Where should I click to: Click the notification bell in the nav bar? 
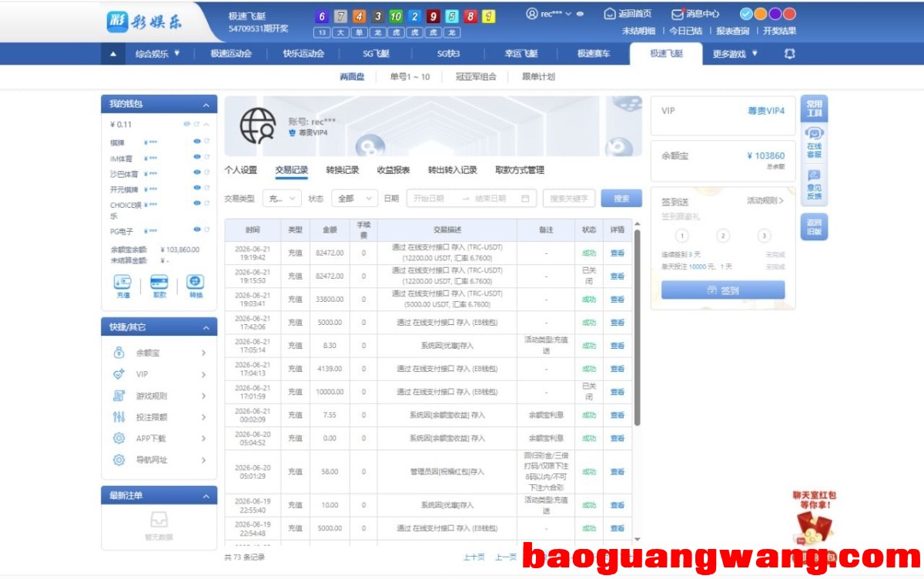click(789, 54)
